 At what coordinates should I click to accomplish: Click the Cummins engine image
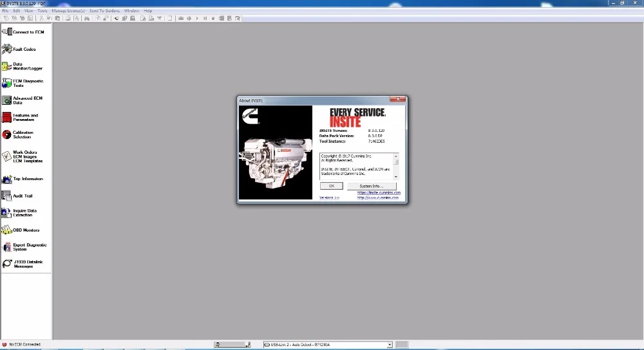(x=276, y=152)
